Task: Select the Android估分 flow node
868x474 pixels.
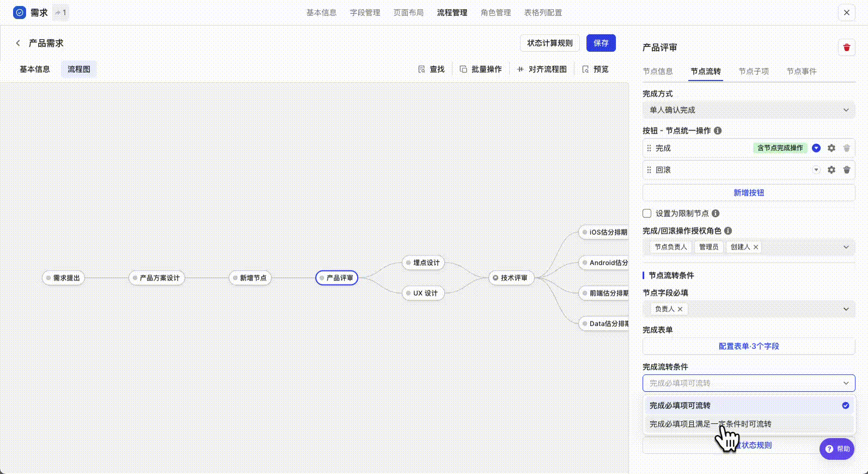Action: pos(604,263)
